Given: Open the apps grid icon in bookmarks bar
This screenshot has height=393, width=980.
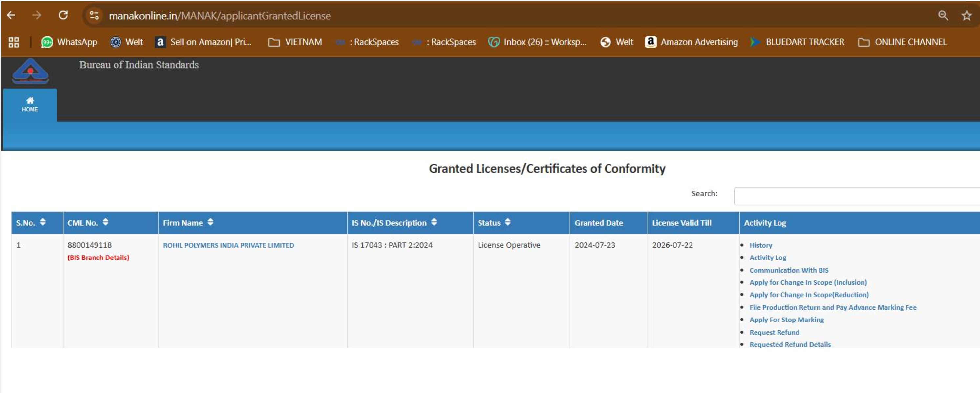Looking at the screenshot, I should tap(14, 42).
